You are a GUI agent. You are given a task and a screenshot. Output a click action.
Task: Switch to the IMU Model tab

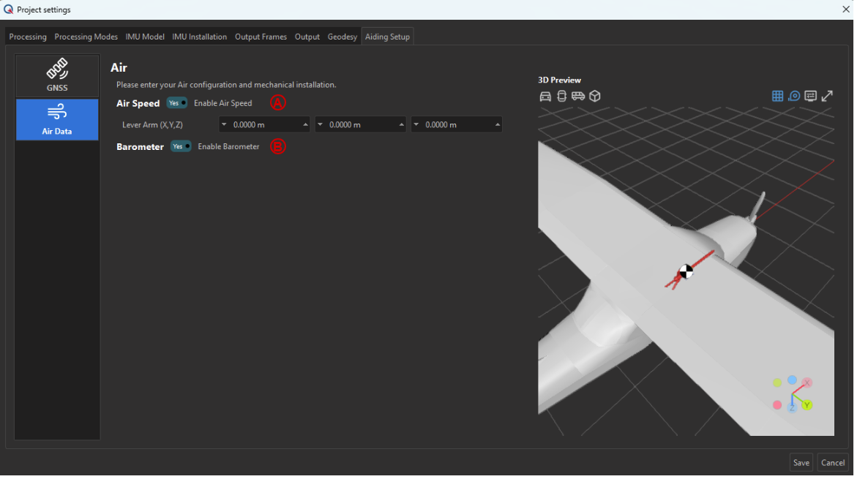[145, 36]
